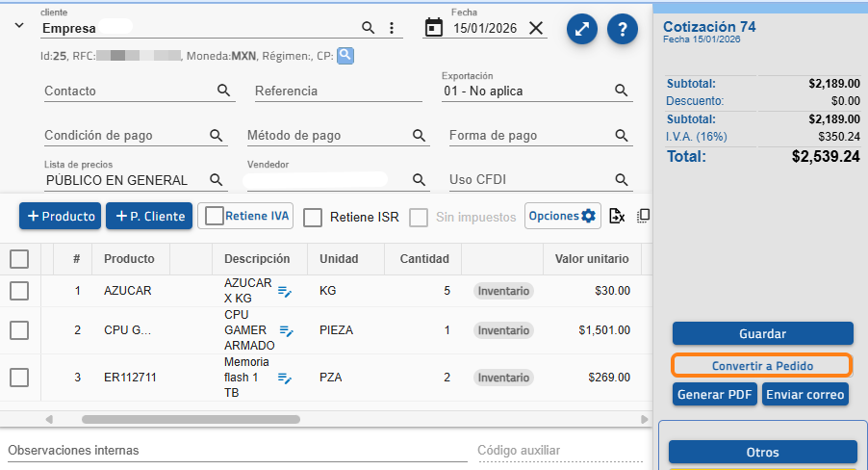Expand the form to full screen
Viewport: 868px width, 470px height.
pyautogui.click(x=582, y=29)
